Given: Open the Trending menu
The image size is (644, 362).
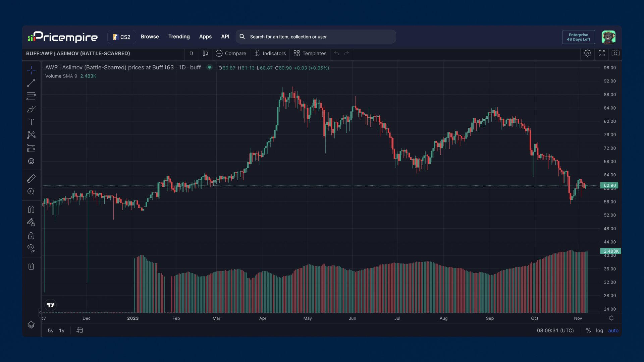Looking at the screenshot, I should click(x=179, y=37).
